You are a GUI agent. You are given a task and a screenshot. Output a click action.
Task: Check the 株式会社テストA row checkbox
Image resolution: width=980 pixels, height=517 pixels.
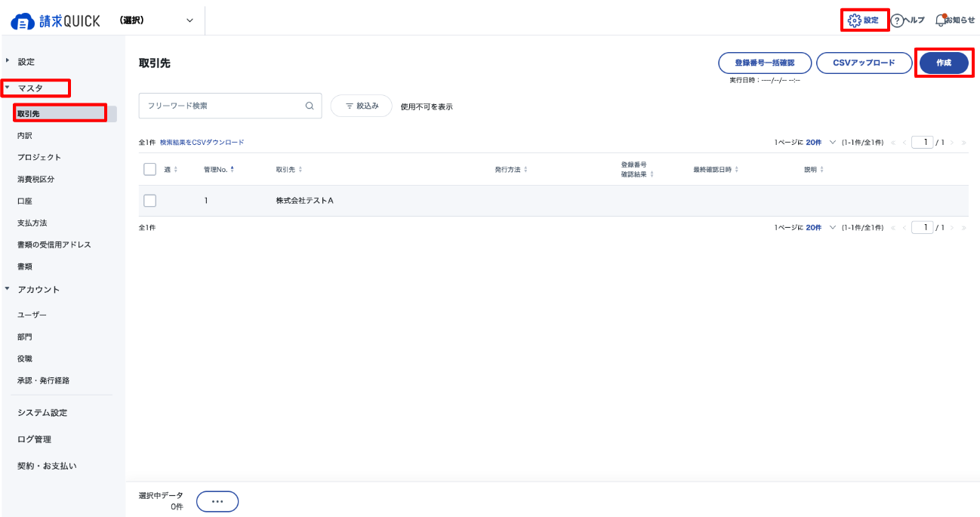149,201
